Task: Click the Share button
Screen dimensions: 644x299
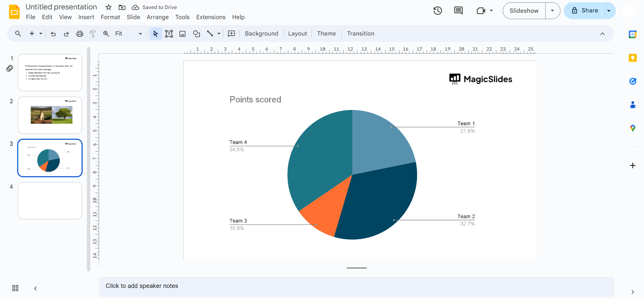Action: [583, 11]
